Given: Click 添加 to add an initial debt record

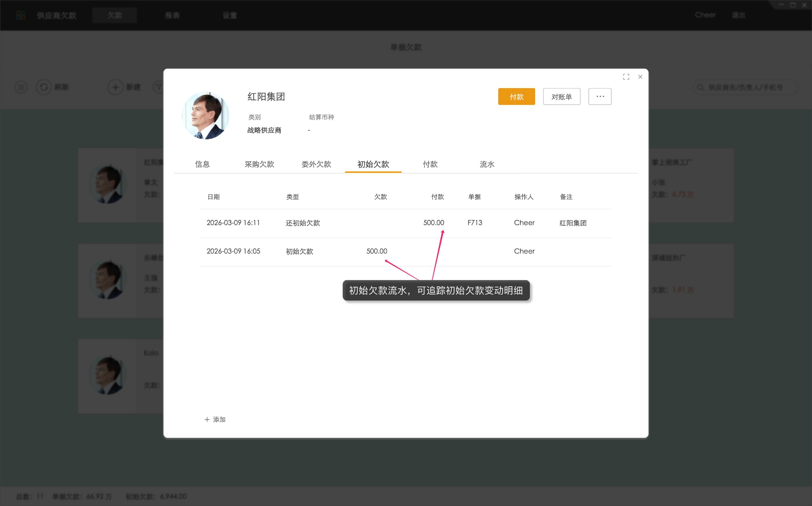Looking at the screenshot, I should (x=214, y=419).
